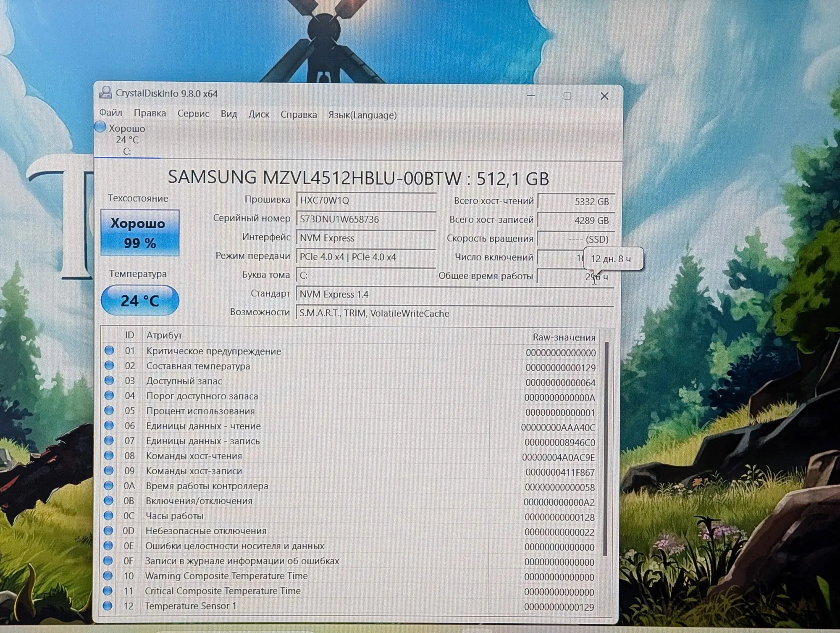Viewport: 840px width, 633px height.
Task: Click the Атрибут column header
Action: point(316,335)
